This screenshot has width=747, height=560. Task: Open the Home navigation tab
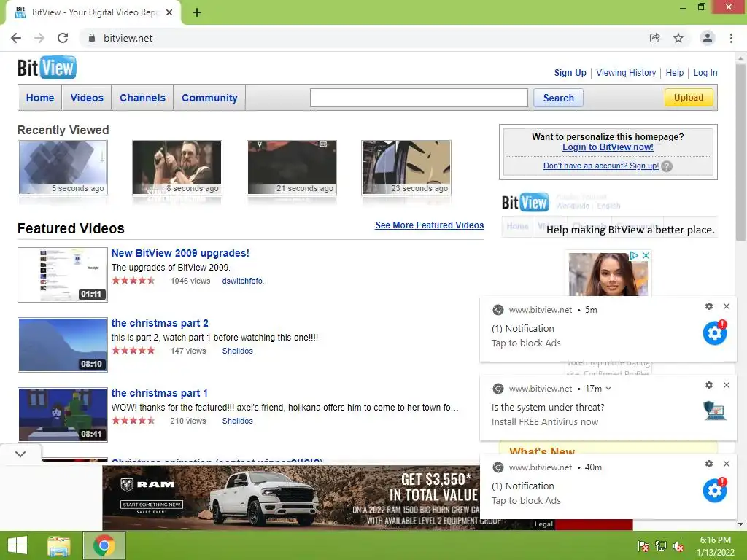(x=40, y=98)
